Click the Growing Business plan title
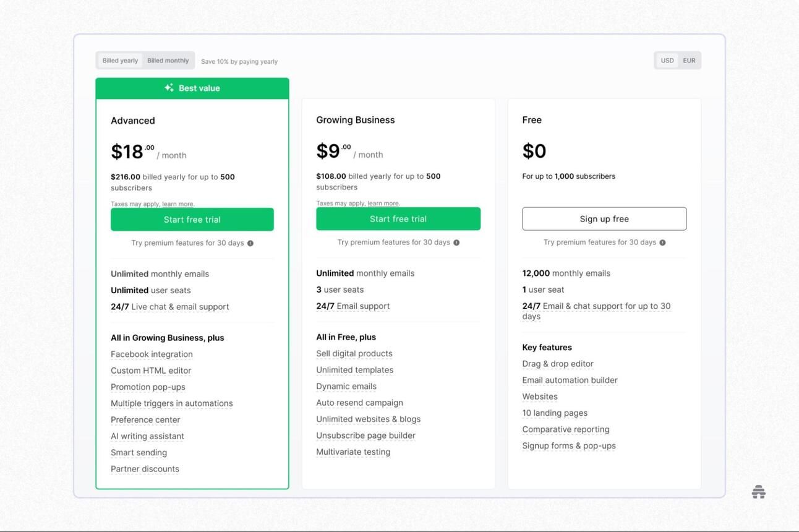 (356, 120)
